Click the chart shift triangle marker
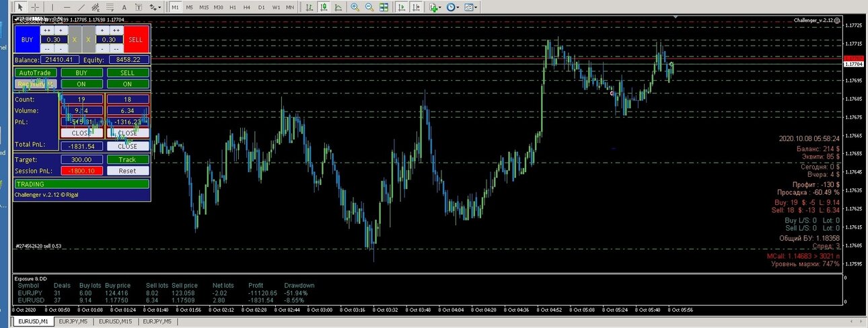The height and width of the screenshot is (328, 868). (676, 17)
